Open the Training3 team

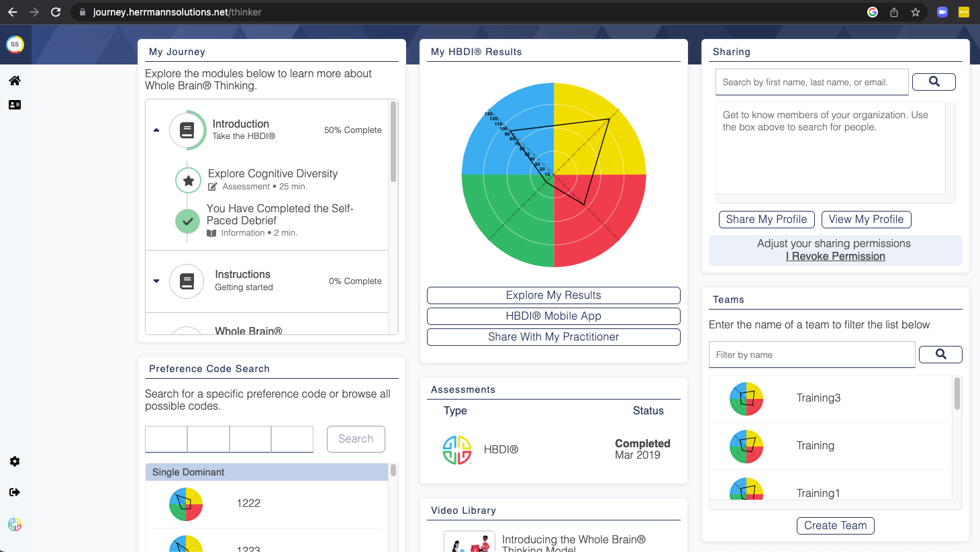pyautogui.click(x=818, y=398)
